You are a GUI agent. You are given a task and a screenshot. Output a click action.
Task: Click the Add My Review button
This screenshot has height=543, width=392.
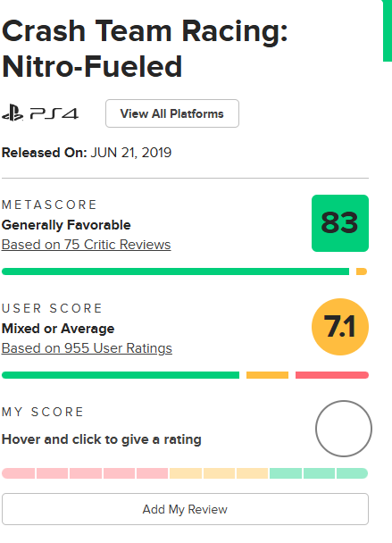click(185, 509)
